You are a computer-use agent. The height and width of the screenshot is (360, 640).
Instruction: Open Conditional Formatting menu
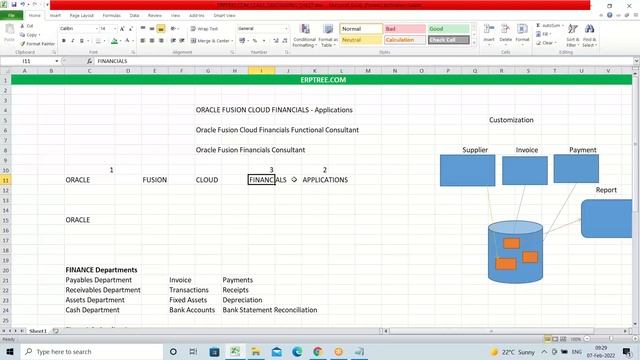coord(304,36)
